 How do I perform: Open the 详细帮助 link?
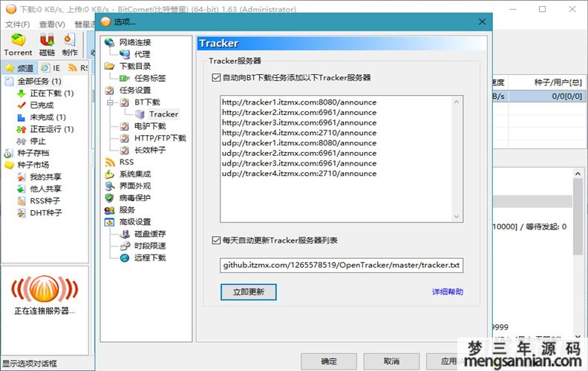coord(448,292)
